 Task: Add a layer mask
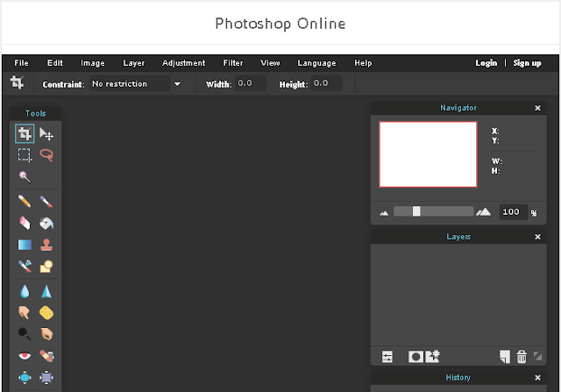[415, 357]
